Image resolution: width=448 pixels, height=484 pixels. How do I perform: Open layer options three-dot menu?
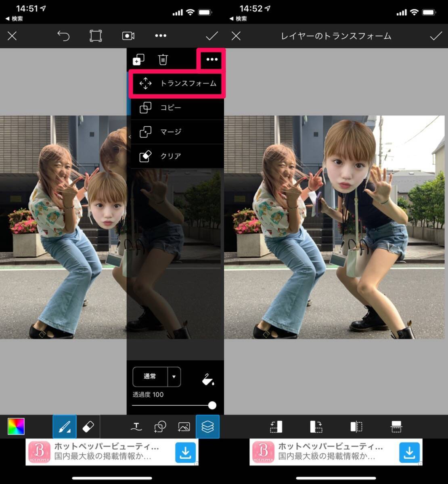[x=211, y=60]
